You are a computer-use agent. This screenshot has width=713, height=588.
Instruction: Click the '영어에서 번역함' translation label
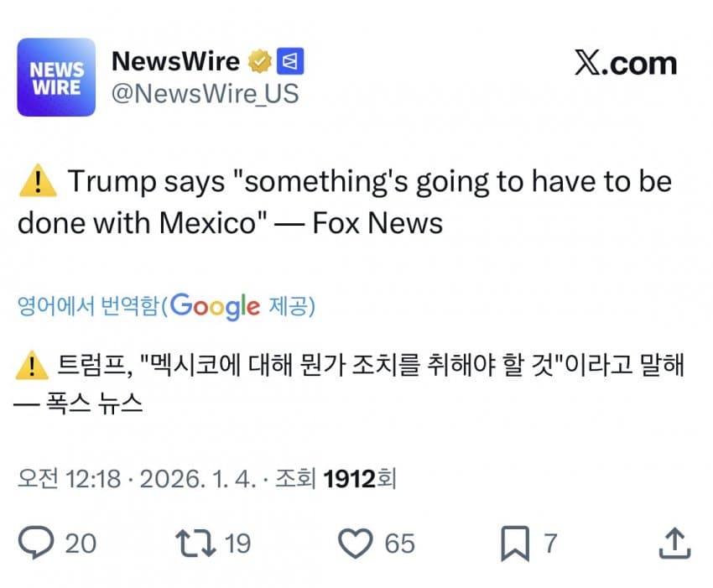click(x=87, y=306)
